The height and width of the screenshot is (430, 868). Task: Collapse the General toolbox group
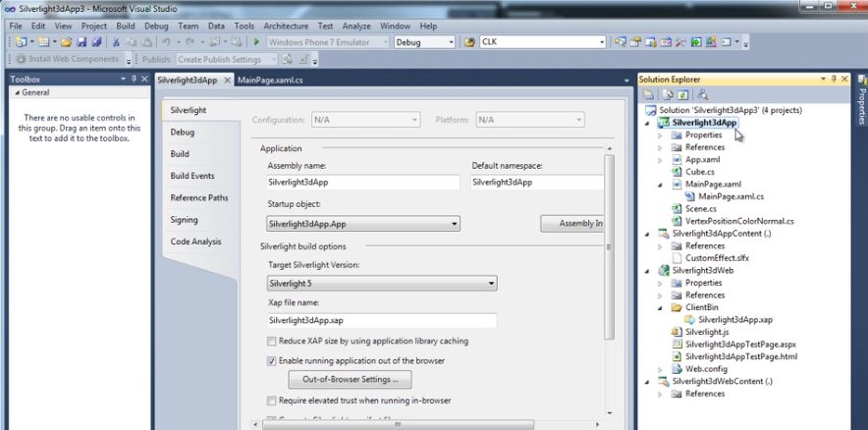(x=17, y=93)
